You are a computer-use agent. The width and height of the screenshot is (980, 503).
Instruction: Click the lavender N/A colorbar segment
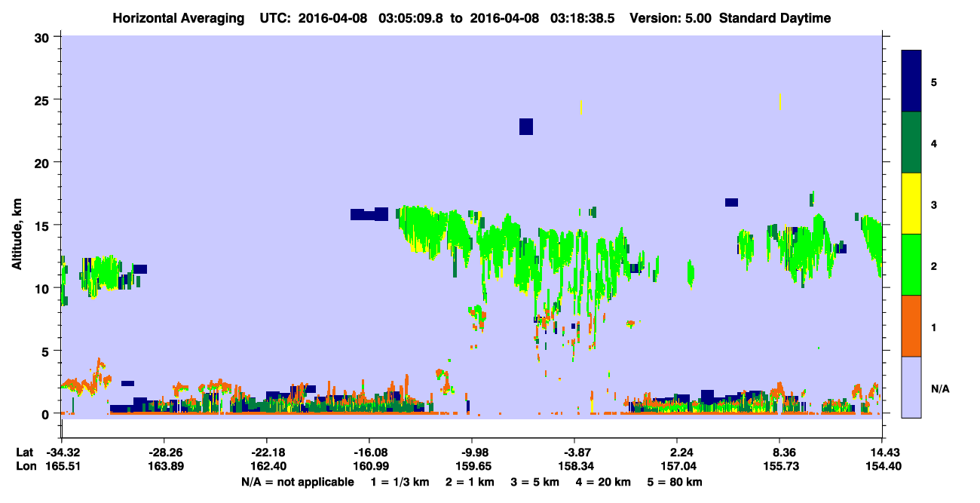[x=911, y=387]
